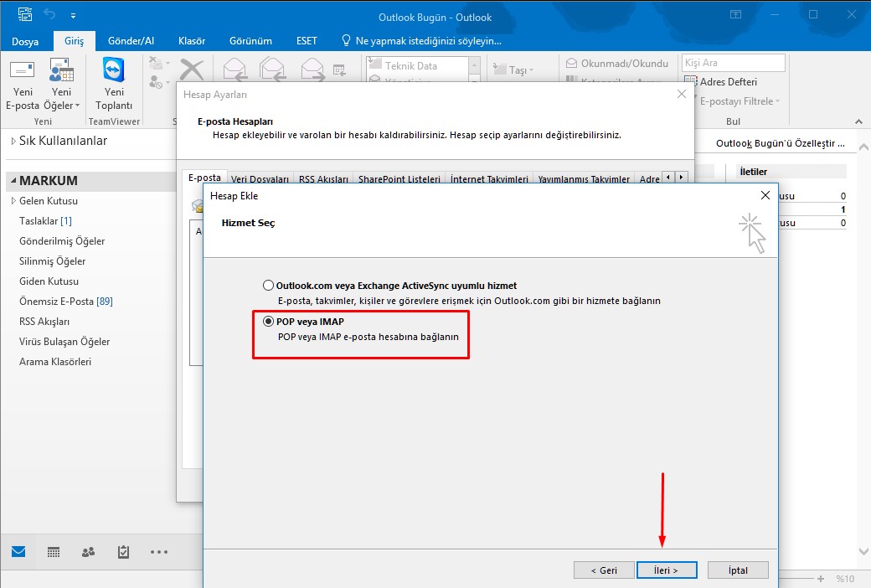
Task: Open the Taslaklar folder
Action: 45,221
